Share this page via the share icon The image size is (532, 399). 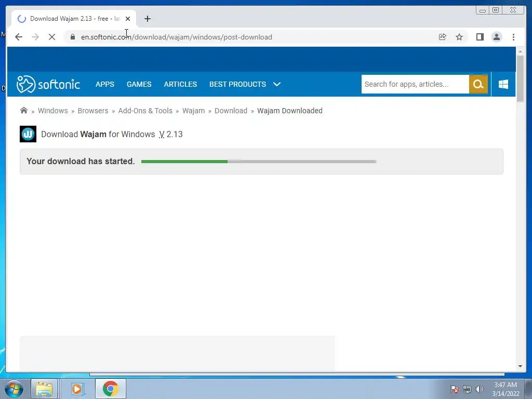click(443, 37)
